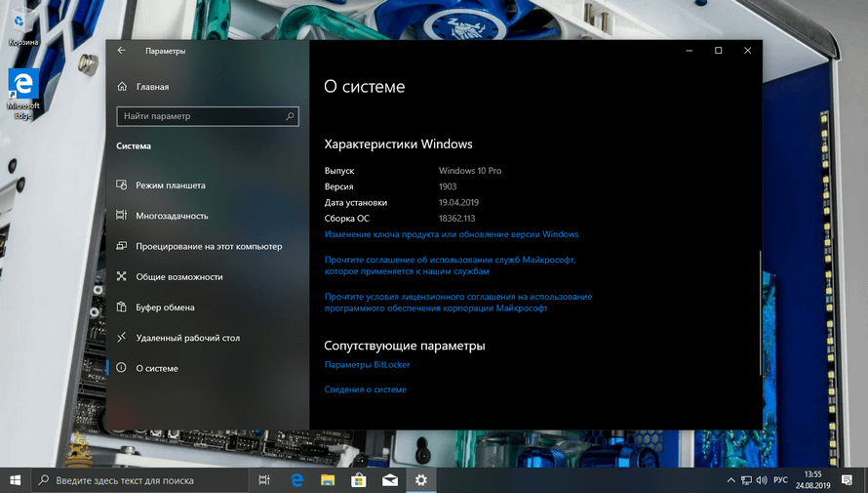Open Microsoft Store from the taskbar
868x493 pixels.
[x=359, y=480]
